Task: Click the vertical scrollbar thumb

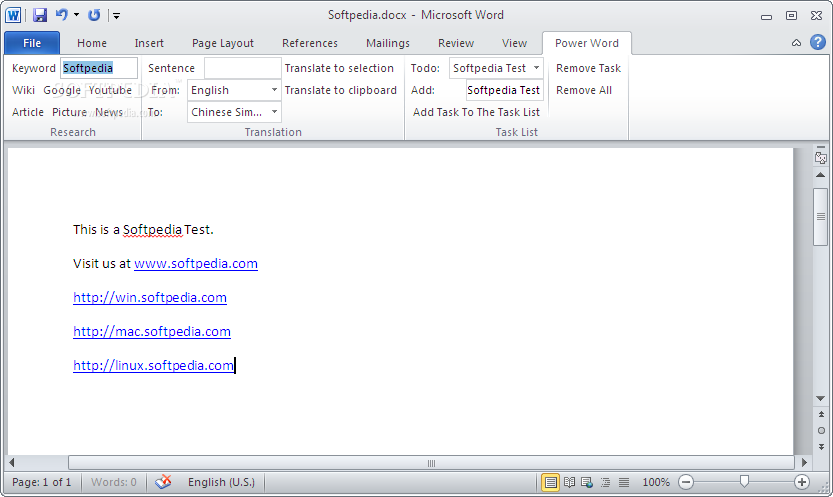Action: pos(821,217)
